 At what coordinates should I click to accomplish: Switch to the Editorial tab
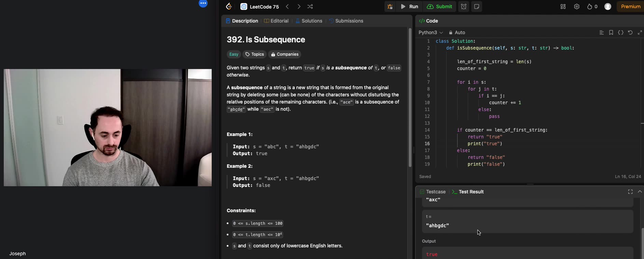(276, 21)
